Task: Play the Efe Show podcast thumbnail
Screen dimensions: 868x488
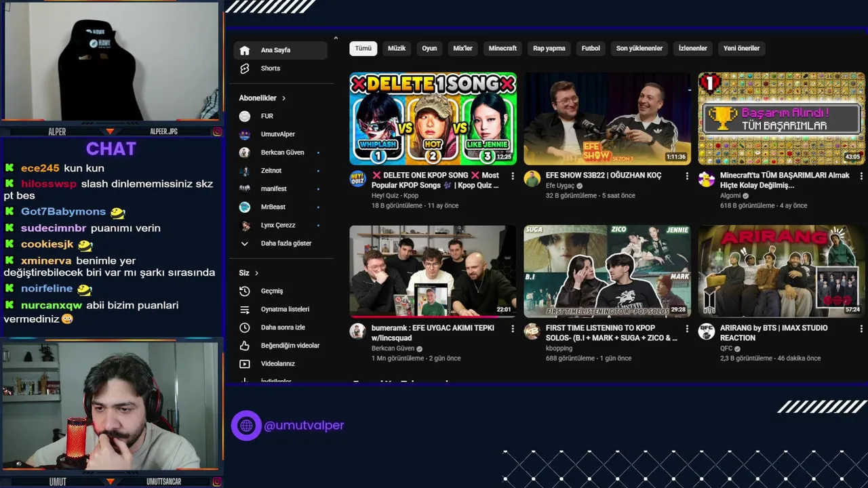Action: [607, 119]
